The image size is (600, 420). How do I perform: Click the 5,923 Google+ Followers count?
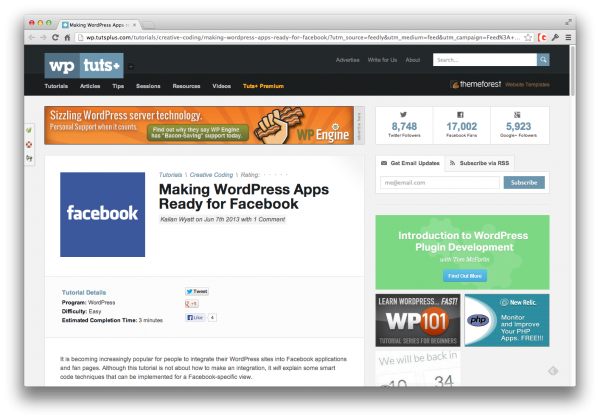pyautogui.click(x=518, y=126)
